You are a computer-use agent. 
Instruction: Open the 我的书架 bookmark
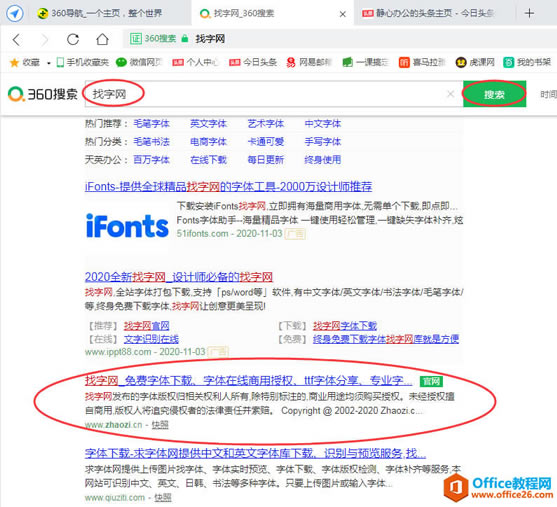tap(527, 63)
